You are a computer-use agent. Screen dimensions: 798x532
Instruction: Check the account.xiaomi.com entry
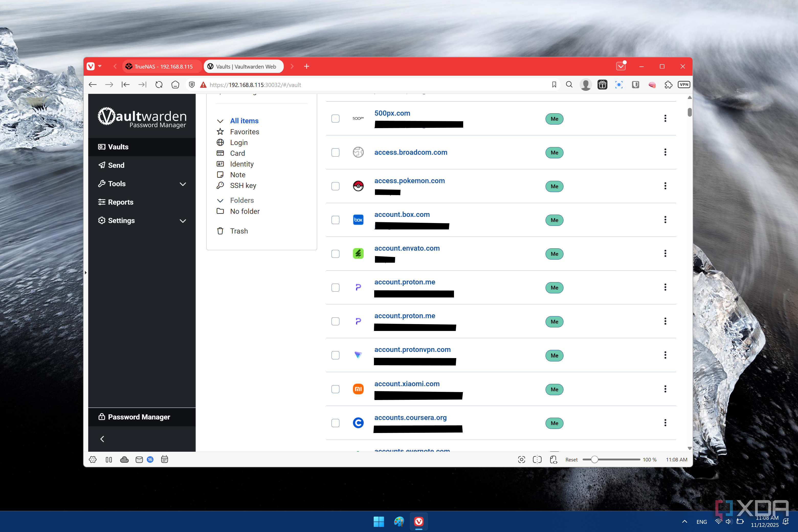[x=335, y=389]
